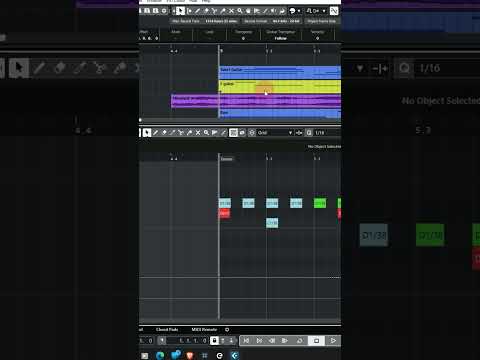Open the MIDI Remote tab
Viewport: 480px width, 360px height.
click(204, 330)
